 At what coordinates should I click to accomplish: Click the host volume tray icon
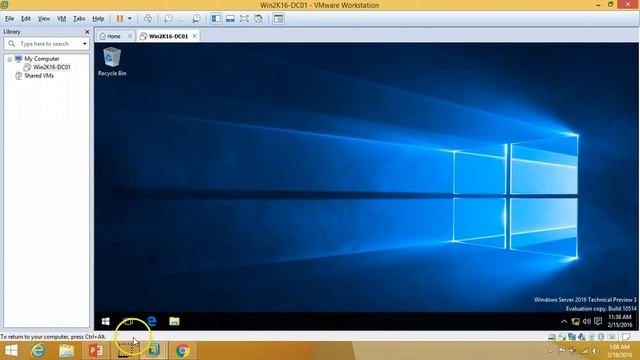click(596, 351)
